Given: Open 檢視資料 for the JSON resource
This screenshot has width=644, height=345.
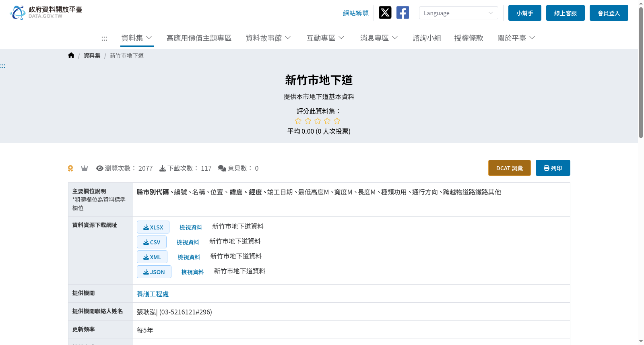Looking at the screenshot, I should pyautogui.click(x=193, y=272).
